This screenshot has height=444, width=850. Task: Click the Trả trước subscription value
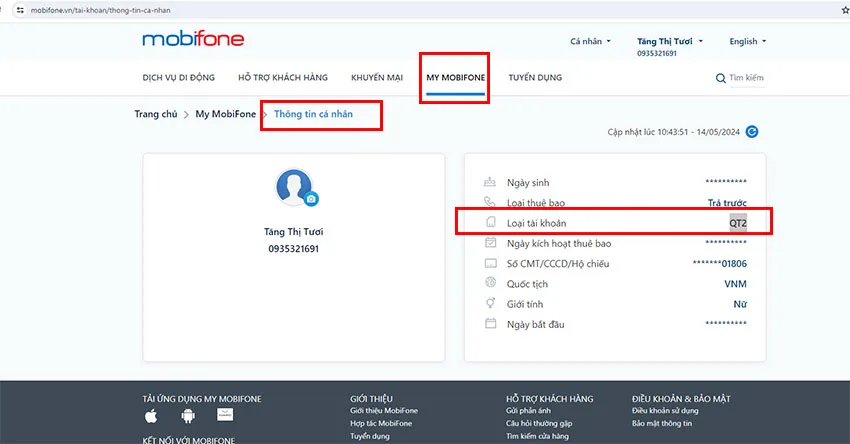tap(727, 203)
